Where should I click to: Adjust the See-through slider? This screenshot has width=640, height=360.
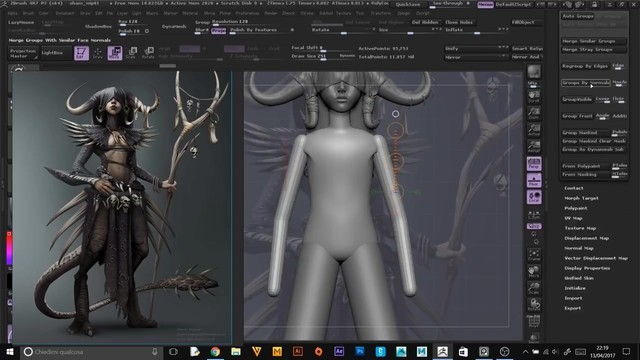[451, 4]
